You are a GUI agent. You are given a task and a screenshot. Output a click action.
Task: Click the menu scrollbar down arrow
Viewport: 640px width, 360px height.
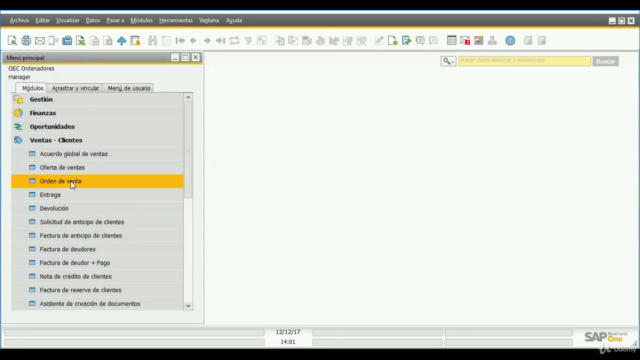188,306
